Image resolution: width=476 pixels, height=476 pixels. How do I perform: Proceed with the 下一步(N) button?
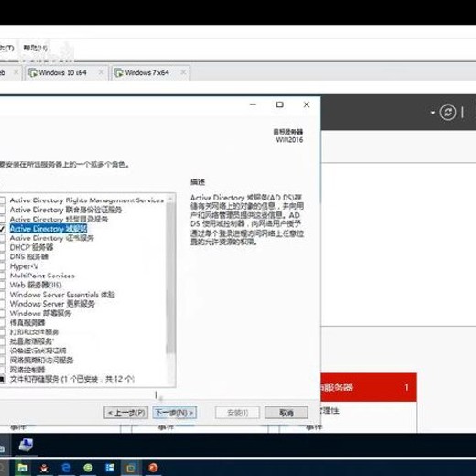pyautogui.click(x=175, y=413)
